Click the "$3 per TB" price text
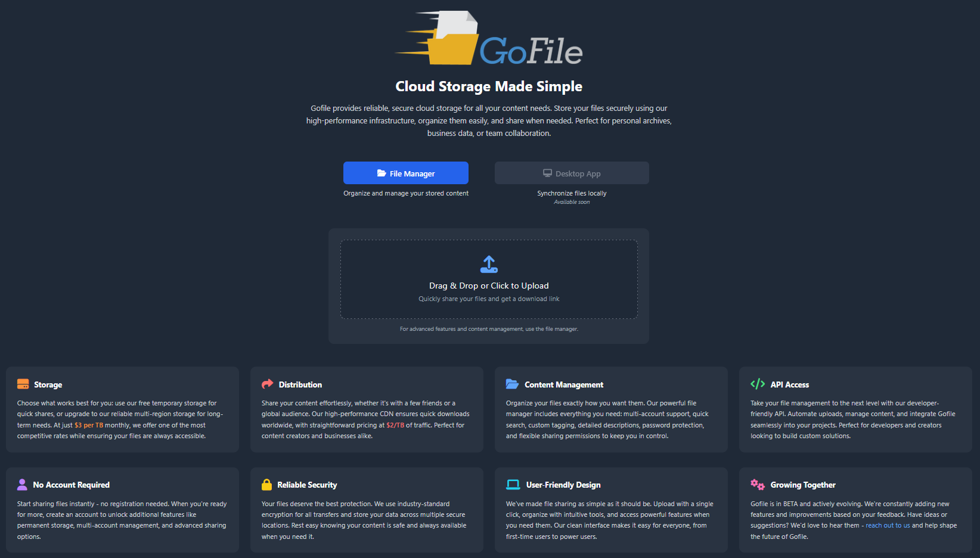This screenshot has width=980, height=558. pyautogui.click(x=89, y=425)
